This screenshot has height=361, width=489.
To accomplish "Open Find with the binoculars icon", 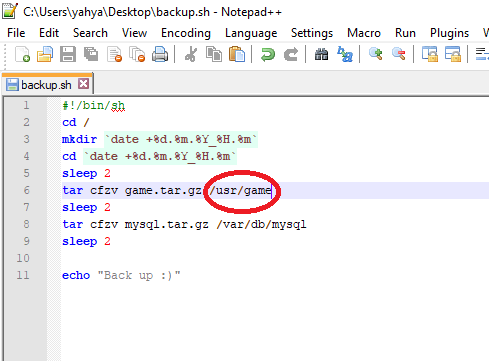I will point(321,54).
